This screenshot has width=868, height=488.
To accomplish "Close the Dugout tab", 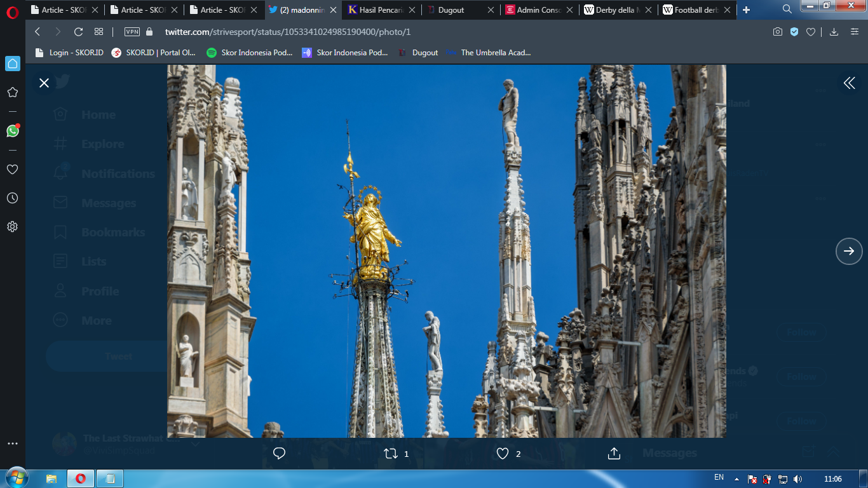I will pyautogui.click(x=491, y=10).
